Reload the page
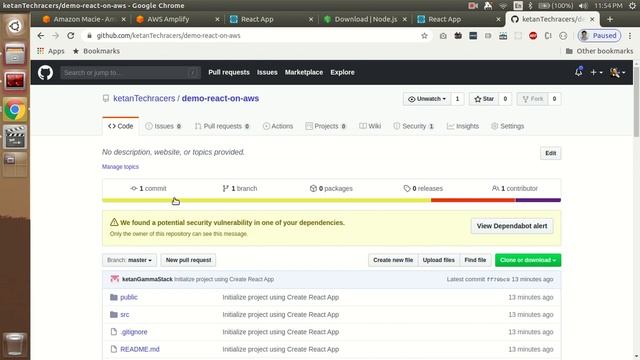Viewport: 640px width, 360px height. tap(71, 36)
